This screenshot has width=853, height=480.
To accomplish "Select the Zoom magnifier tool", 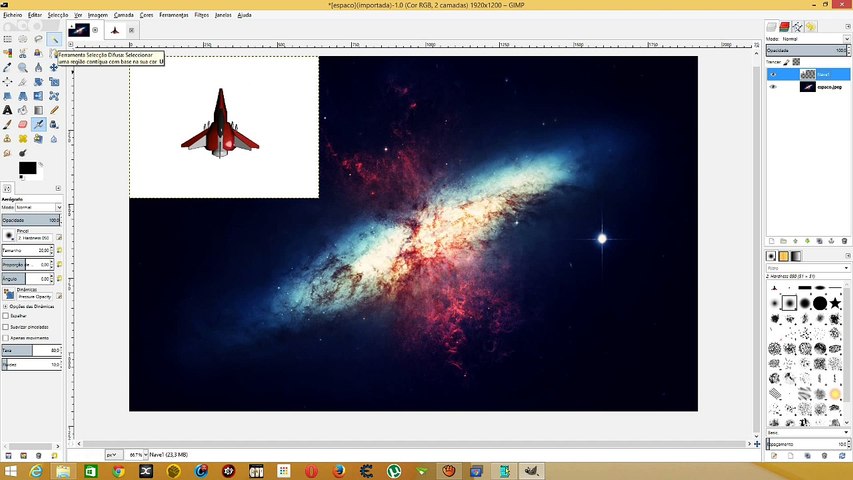I will 23,67.
